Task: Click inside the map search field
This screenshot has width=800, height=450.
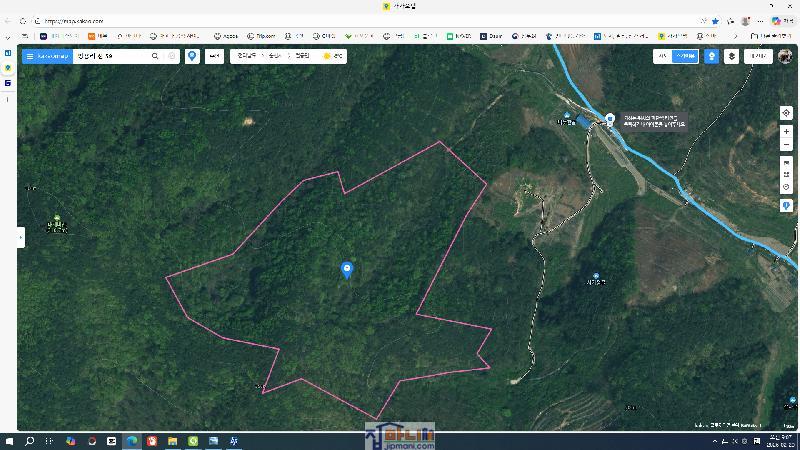Action: [110, 56]
